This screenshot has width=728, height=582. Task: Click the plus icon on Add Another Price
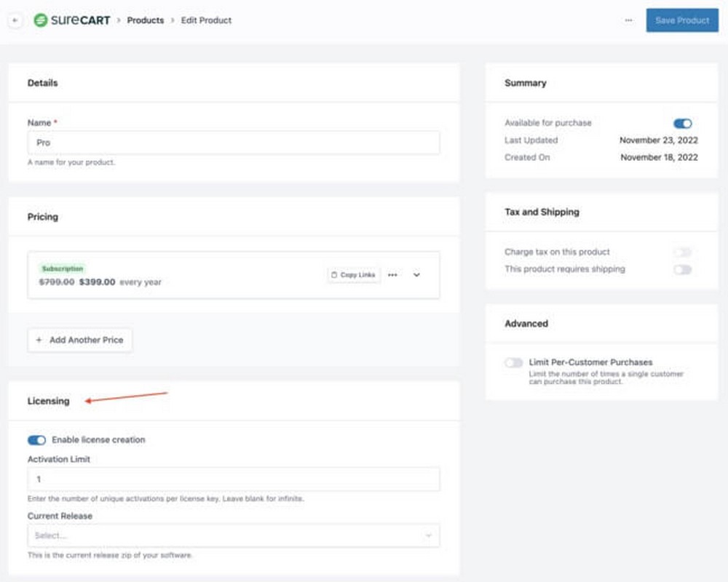tap(39, 340)
